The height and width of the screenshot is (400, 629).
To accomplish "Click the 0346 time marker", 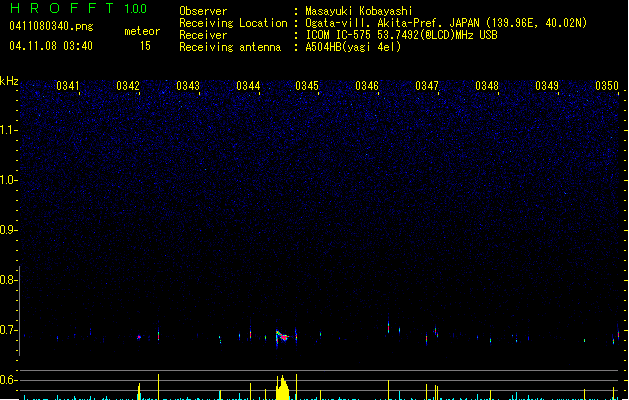I will pyautogui.click(x=367, y=86).
